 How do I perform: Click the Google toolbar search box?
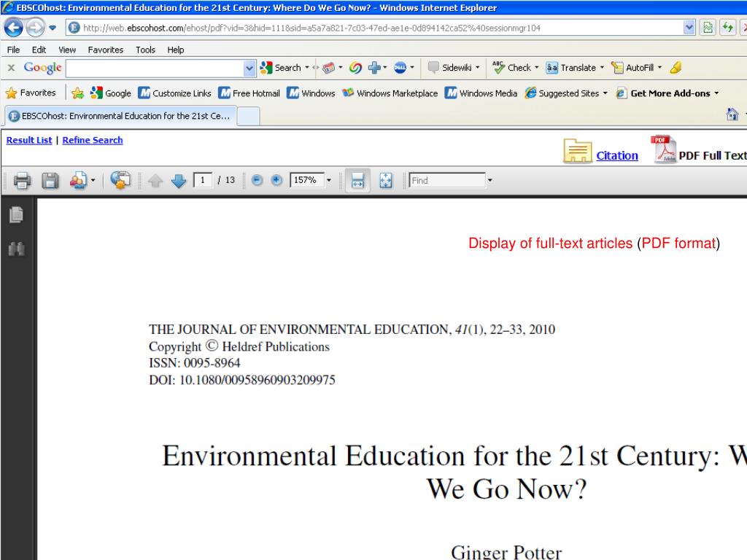(x=155, y=68)
